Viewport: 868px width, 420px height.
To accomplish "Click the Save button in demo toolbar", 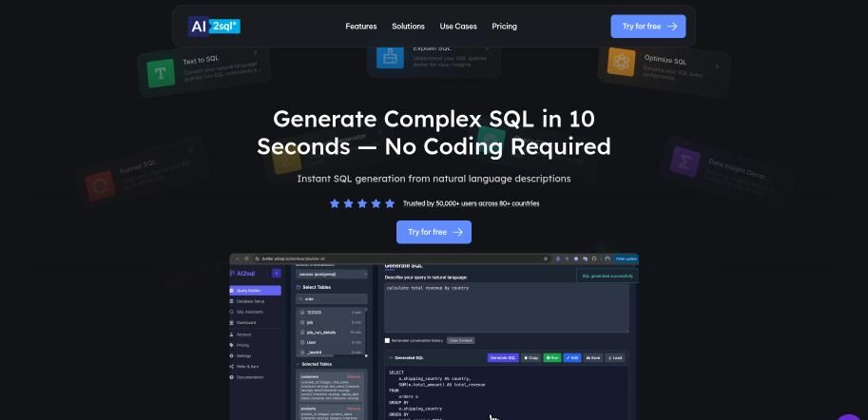I will point(593,358).
